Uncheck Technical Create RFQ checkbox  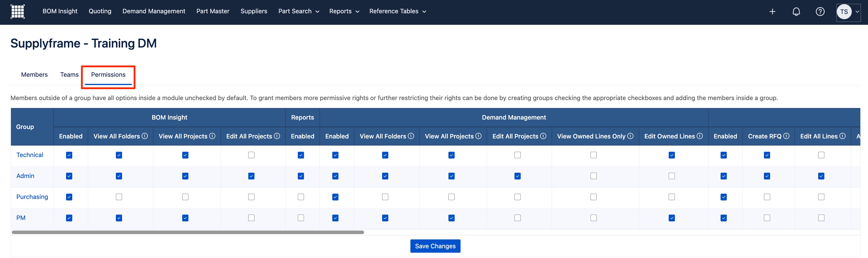(x=767, y=155)
